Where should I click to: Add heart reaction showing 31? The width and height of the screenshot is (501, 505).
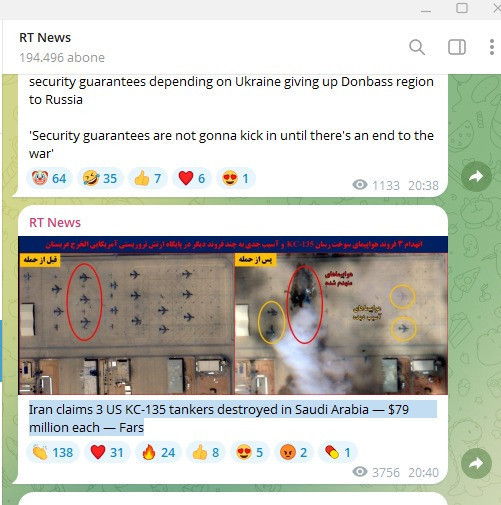pos(107,453)
